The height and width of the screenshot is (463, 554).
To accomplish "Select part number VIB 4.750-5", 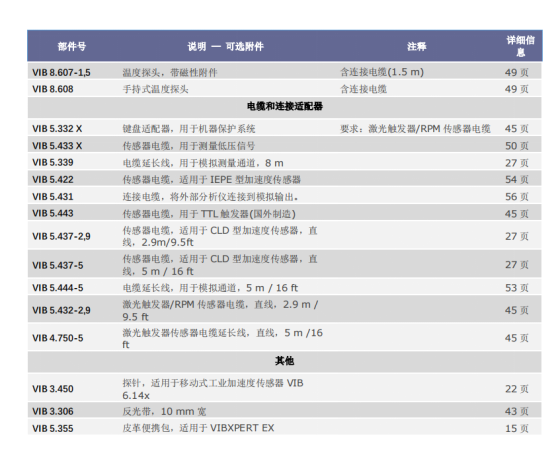I will [x=58, y=338].
